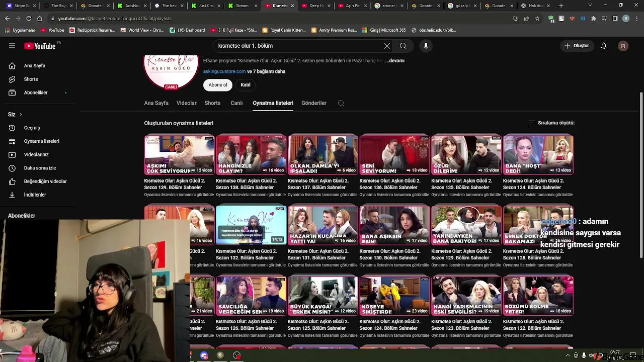Switch to the Deep browser tab
This screenshot has height=362, width=644.
315,6
